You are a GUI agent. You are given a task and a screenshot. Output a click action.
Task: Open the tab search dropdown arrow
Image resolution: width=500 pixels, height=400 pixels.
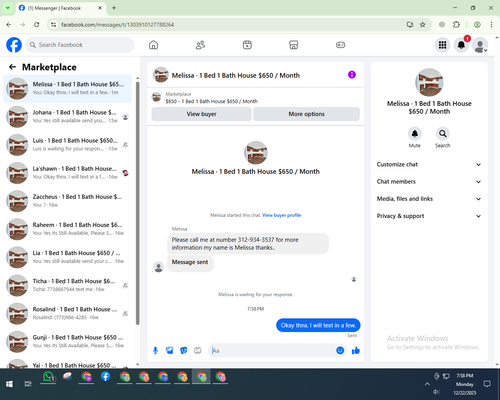pos(7,8)
